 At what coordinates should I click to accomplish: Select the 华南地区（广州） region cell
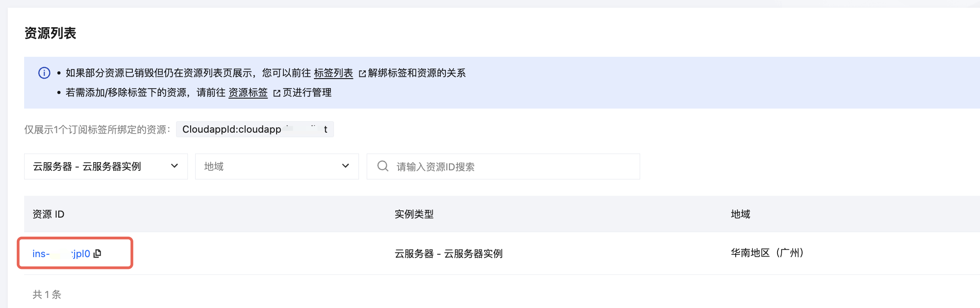pos(767,253)
